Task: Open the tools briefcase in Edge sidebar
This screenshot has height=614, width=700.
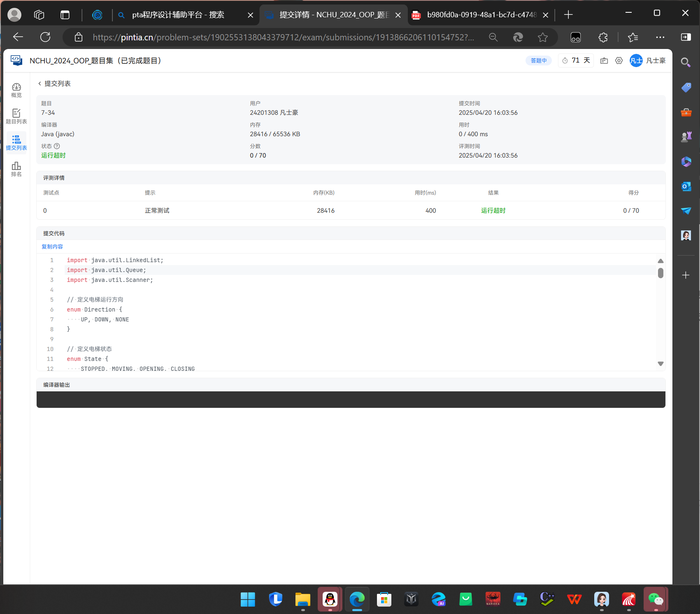Action: pos(686,112)
